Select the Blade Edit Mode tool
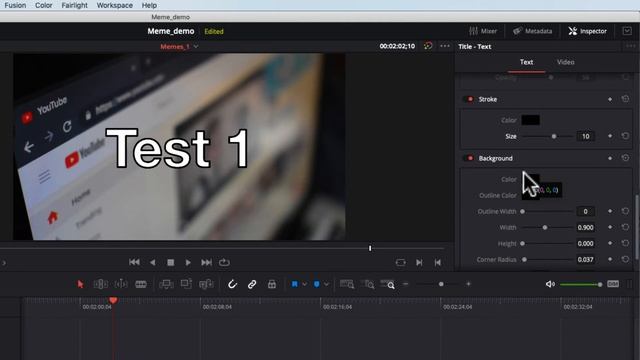The height and width of the screenshot is (360, 640). (141, 284)
